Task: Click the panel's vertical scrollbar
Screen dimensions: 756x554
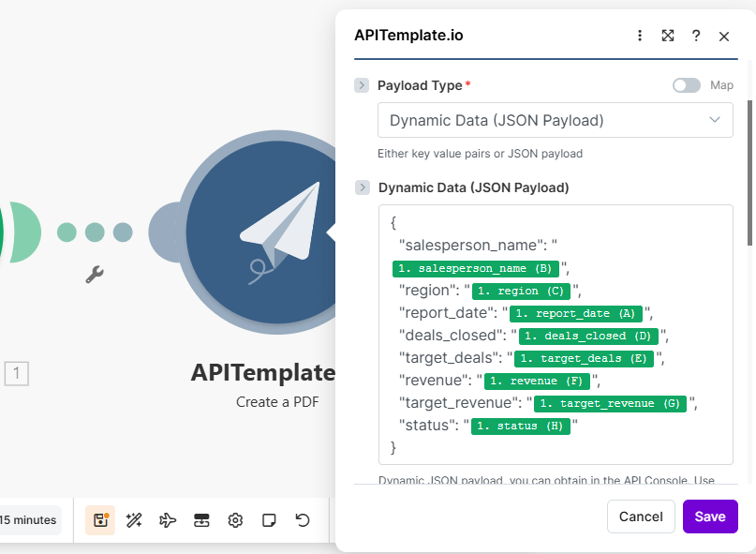Action: coord(749,169)
